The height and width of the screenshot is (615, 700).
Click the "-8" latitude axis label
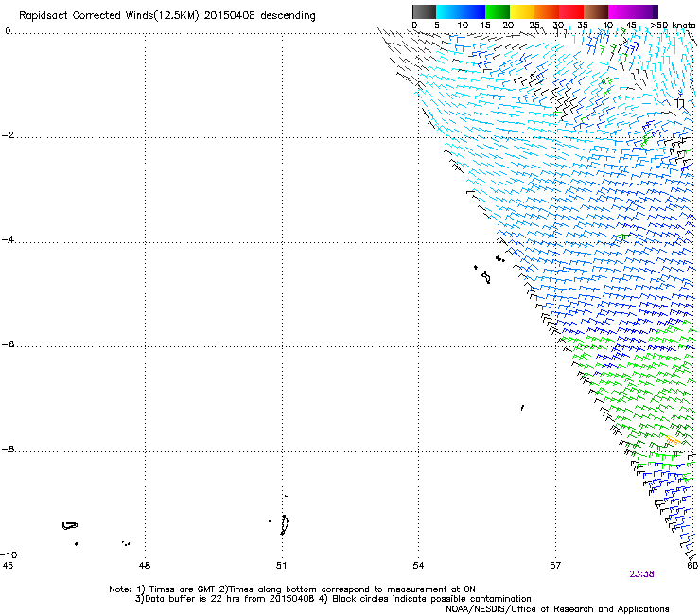8,449
